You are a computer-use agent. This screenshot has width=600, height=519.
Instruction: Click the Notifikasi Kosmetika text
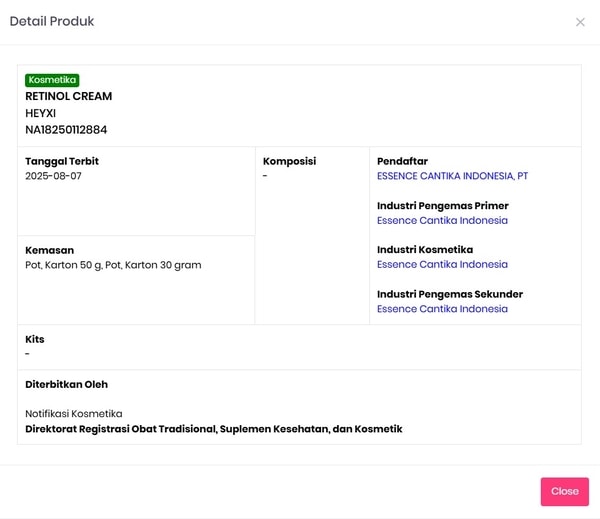click(x=74, y=413)
